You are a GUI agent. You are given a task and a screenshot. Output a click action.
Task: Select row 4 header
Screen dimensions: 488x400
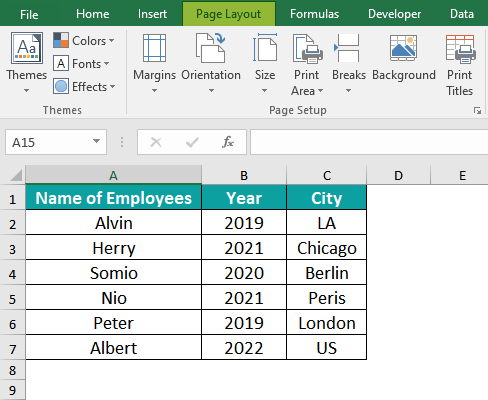click(x=13, y=273)
